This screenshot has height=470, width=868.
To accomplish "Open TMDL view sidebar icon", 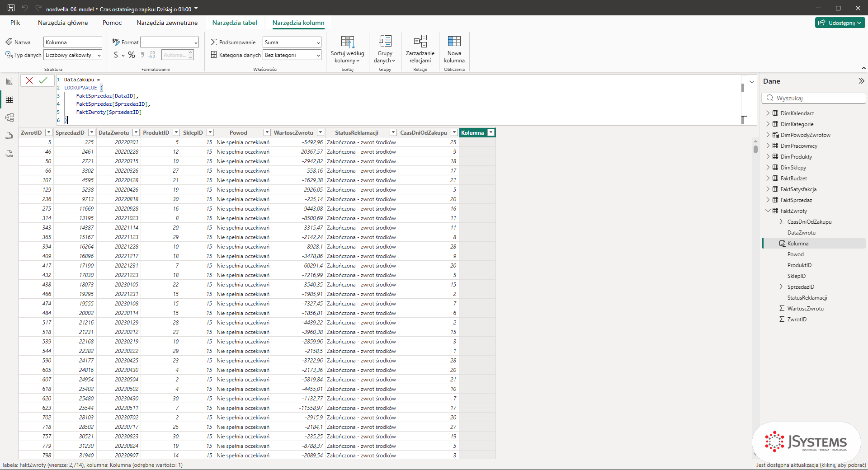I will click(x=9, y=154).
